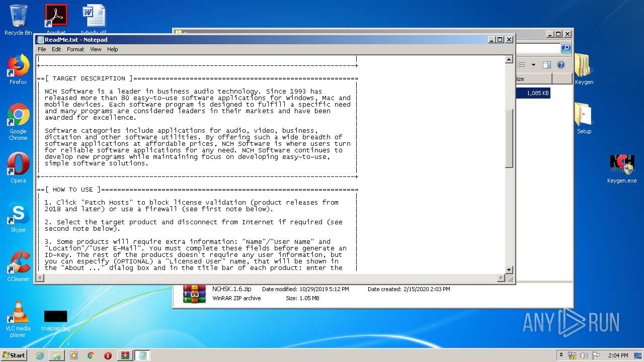The image size is (644, 362).
Task: Open the Start menu
Action: 14,355
